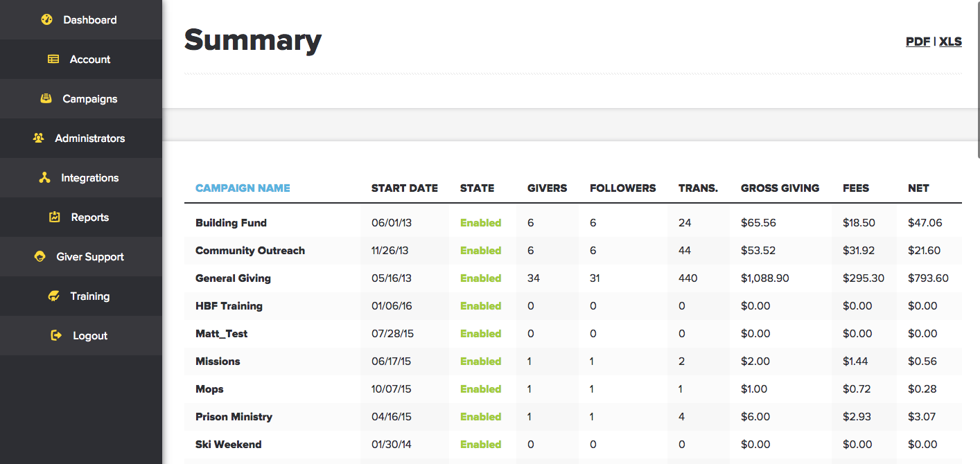Click the Enabled status for Building Fund
The width and height of the screenshot is (980, 464).
point(481,222)
